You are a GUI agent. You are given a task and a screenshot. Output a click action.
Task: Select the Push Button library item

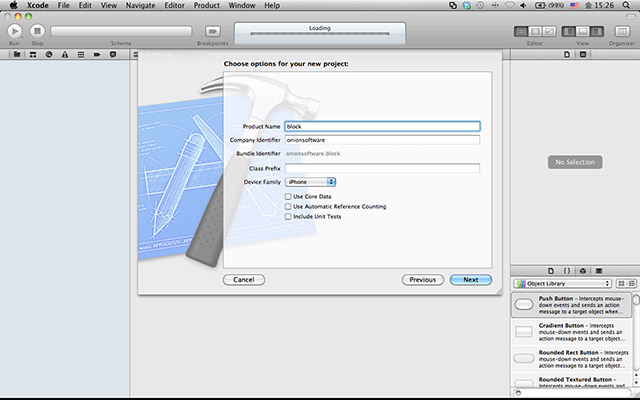pyautogui.click(x=571, y=304)
